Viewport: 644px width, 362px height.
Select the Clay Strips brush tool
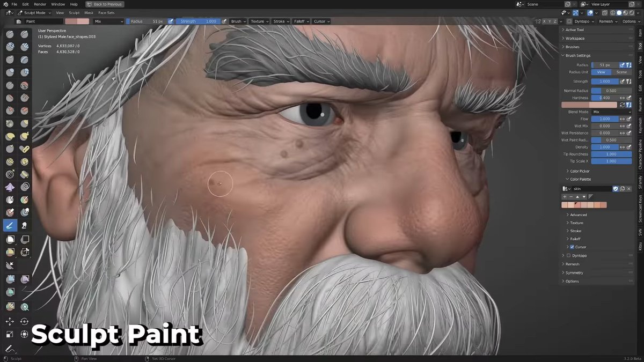pos(25,47)
